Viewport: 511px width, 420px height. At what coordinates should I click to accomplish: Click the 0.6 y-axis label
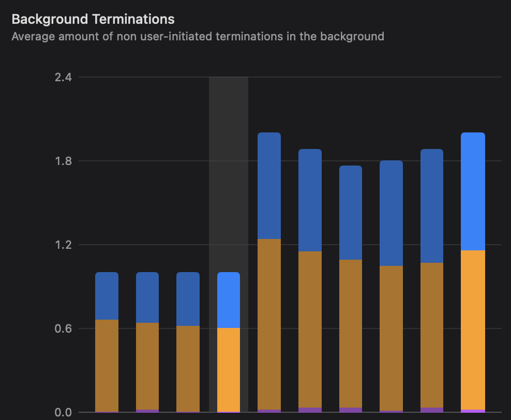[x=63, y=328]
